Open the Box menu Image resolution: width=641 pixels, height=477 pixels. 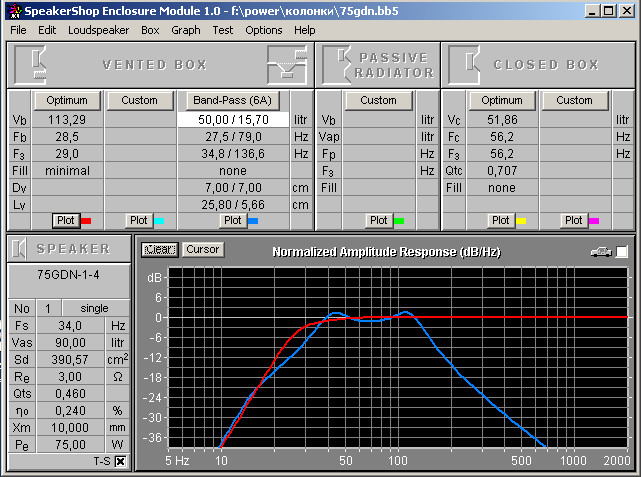tap(150, 30)
